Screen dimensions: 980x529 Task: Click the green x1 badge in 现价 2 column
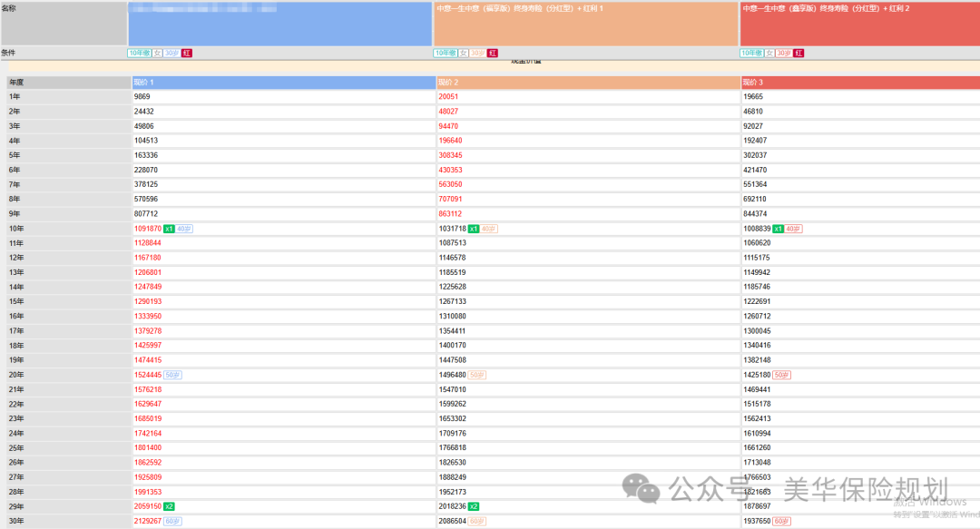pos(474,229)
